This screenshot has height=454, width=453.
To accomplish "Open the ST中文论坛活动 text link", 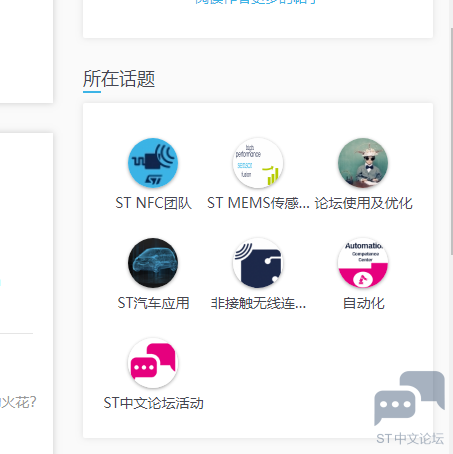I will coord(153,403).
